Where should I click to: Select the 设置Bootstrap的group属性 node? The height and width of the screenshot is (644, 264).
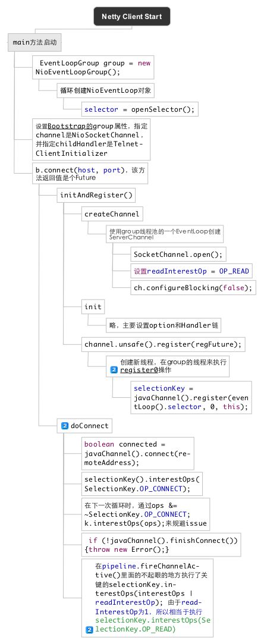point(91,139)
